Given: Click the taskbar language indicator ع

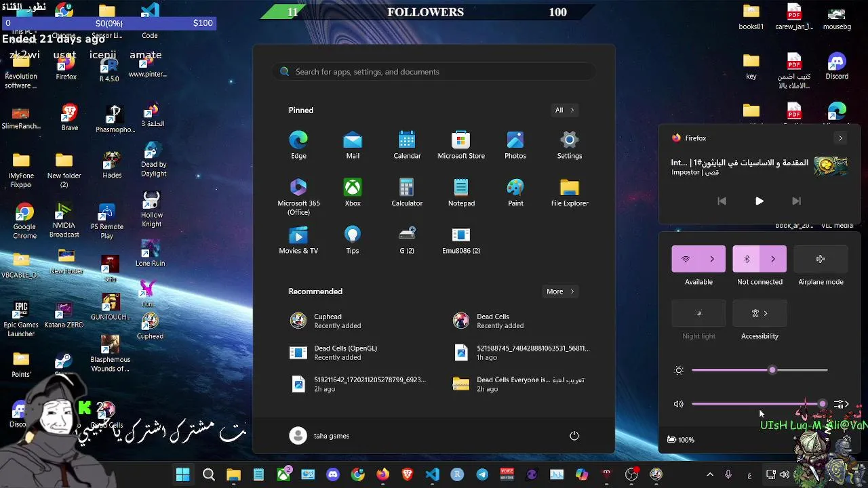Looking at the screenshot, I should (x=749, y=475).
